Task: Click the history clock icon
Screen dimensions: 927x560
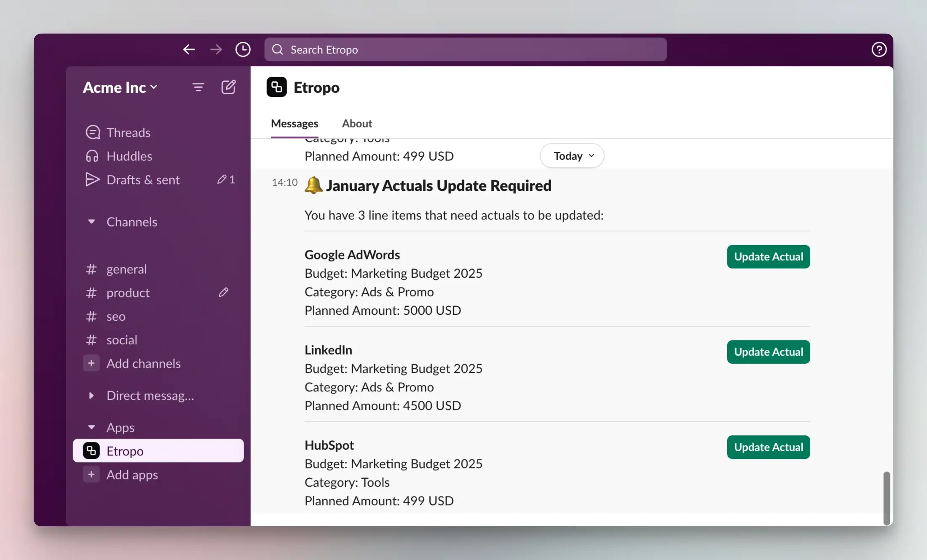Action: coord(243,49)
